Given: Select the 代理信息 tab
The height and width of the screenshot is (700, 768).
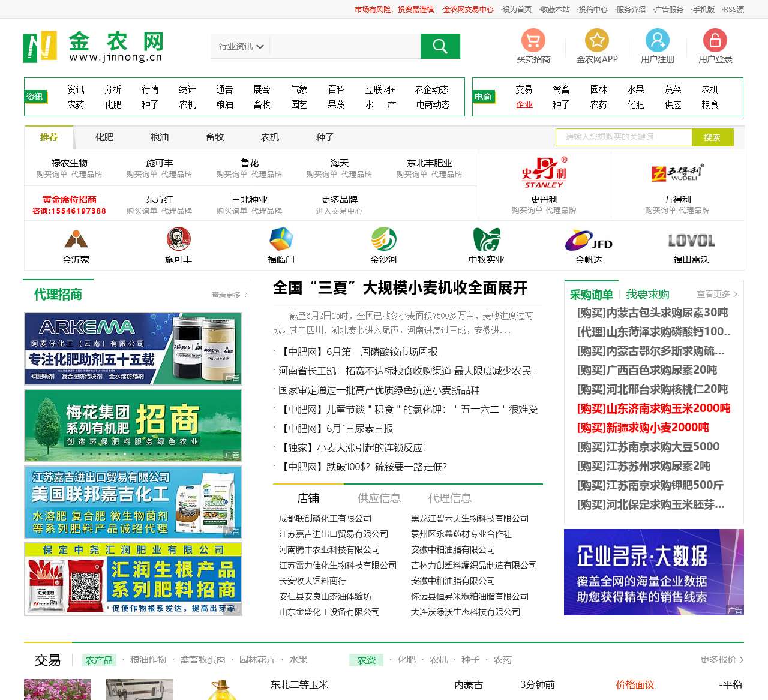Looking at the screenshot, I should coord(450,498).
